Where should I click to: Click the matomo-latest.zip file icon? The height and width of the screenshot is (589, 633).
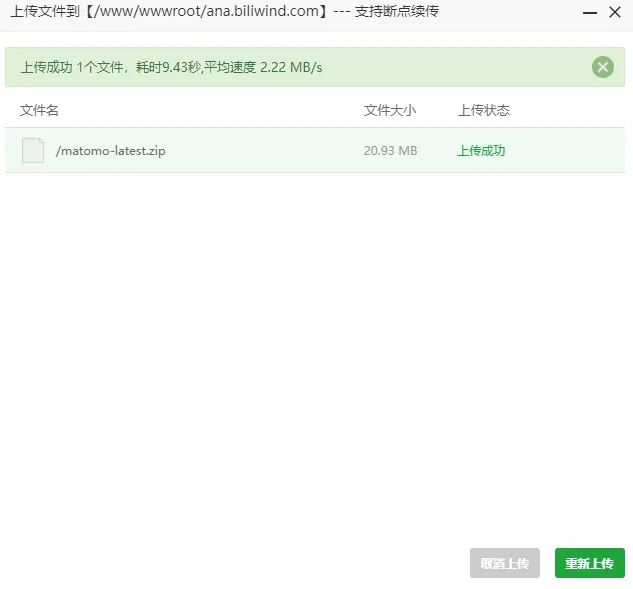click(33, 150)
